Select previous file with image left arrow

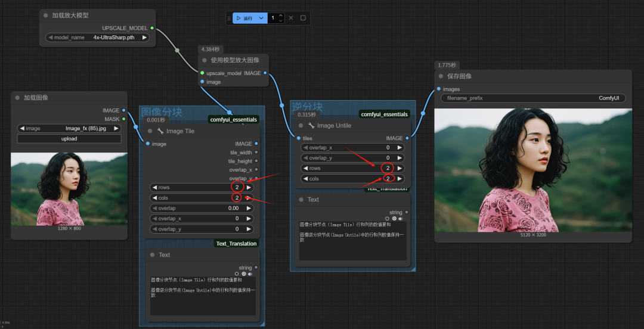22,129
